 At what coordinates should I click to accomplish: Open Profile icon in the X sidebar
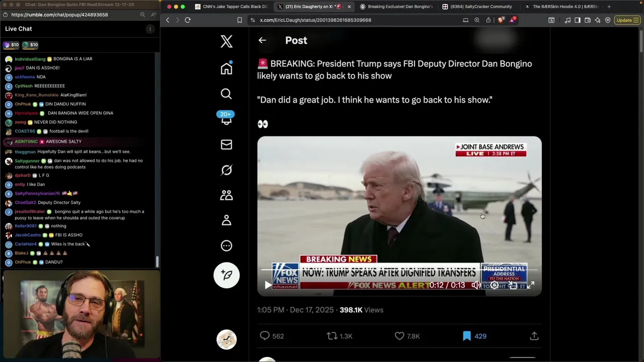pyautogui.click(x=226, y=220)
